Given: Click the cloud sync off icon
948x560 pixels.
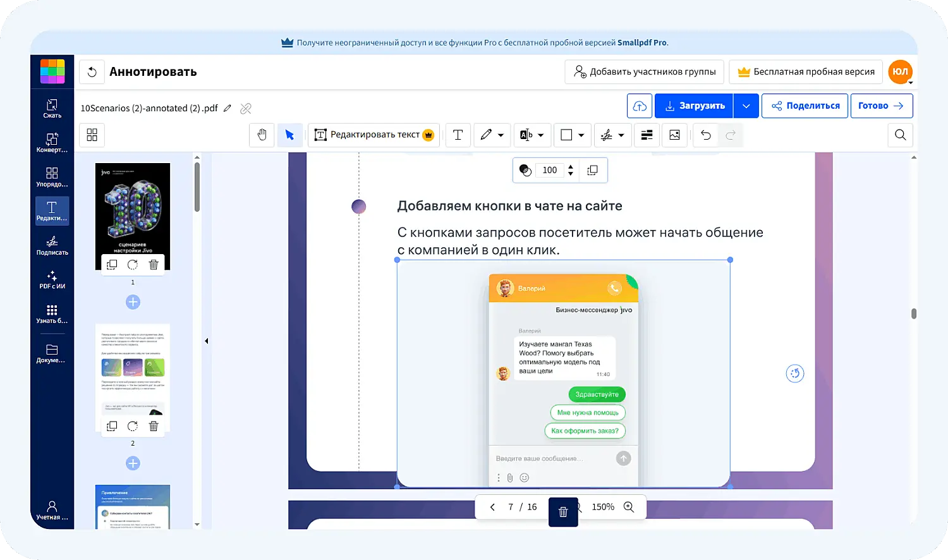Looking at the screenshot, I should coord(246,108).
